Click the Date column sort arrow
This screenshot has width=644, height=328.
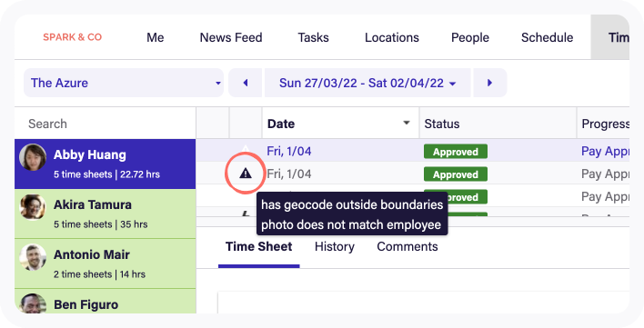tap(407, 123)
